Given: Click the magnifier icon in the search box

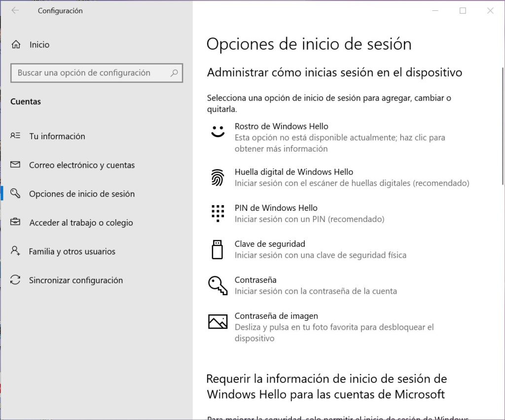Looking at the screenshot, I should click(x=174, y=73).
